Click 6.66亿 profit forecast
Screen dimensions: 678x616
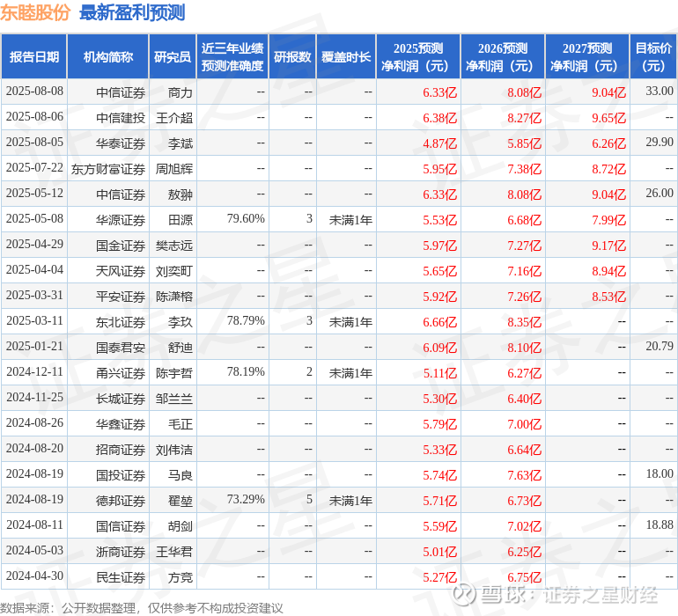(x=439, y=322)
